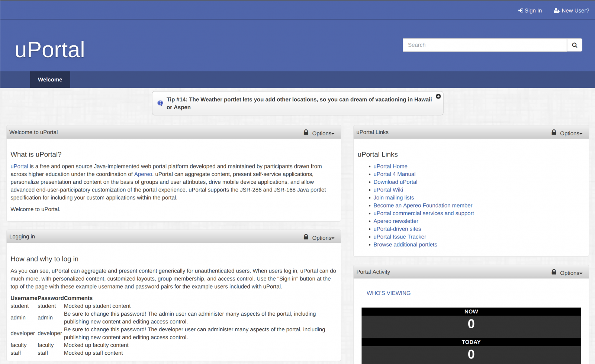Click the Portal Activity portlet title
Image resolution: width=595 pixels, height=364 pixels.
373,272
